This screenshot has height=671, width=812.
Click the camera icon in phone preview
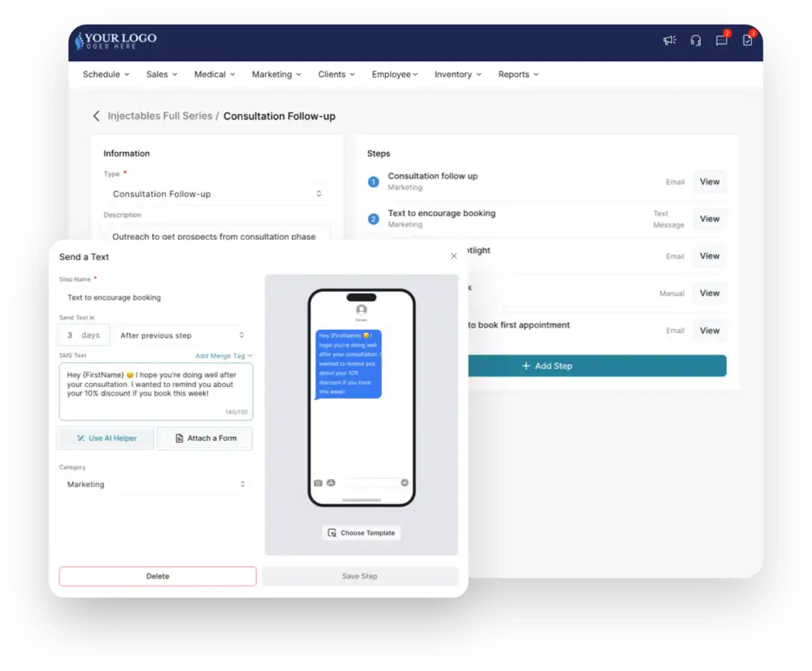pyautogui.click(x=318, y=482)
